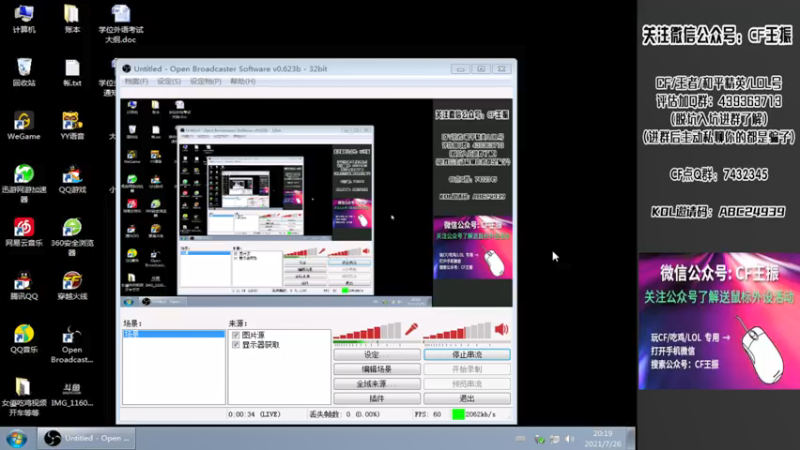Open the 设定(S) menu
This screenshot has height=450, width=800.
(169, 81)
